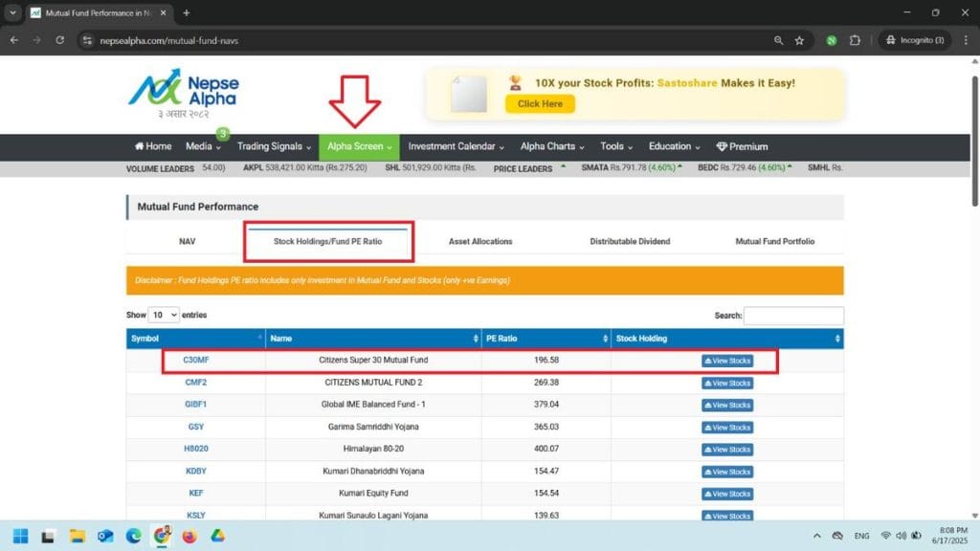Image resolution: width=980 pixels, height=551 pixels.
Task: Open Firefox from taskbar
Action: tap(189, 536)
